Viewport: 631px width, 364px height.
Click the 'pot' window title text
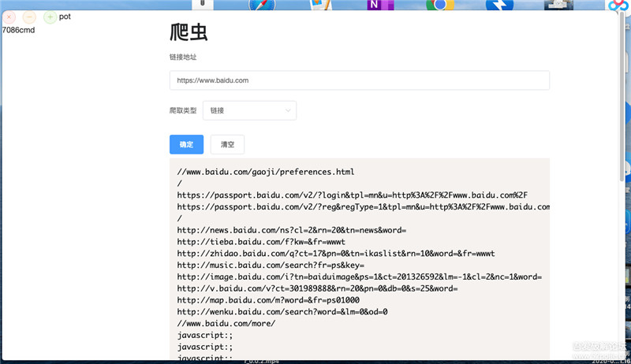click(65, 17)
